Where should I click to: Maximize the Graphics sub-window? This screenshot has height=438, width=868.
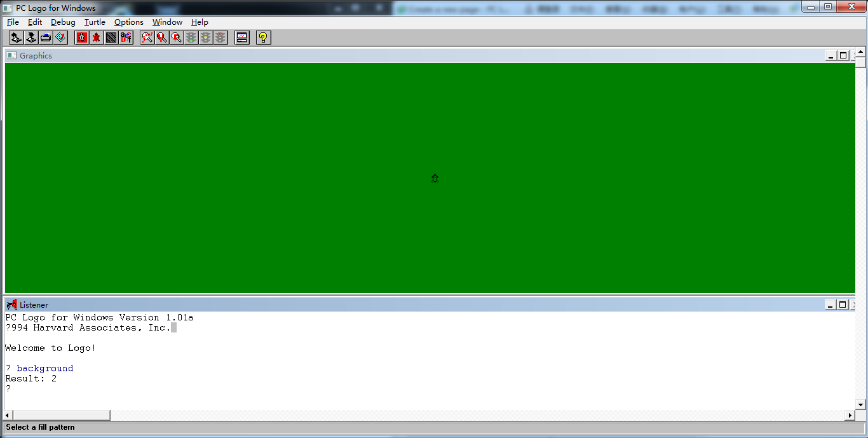[x=843, y=55]
